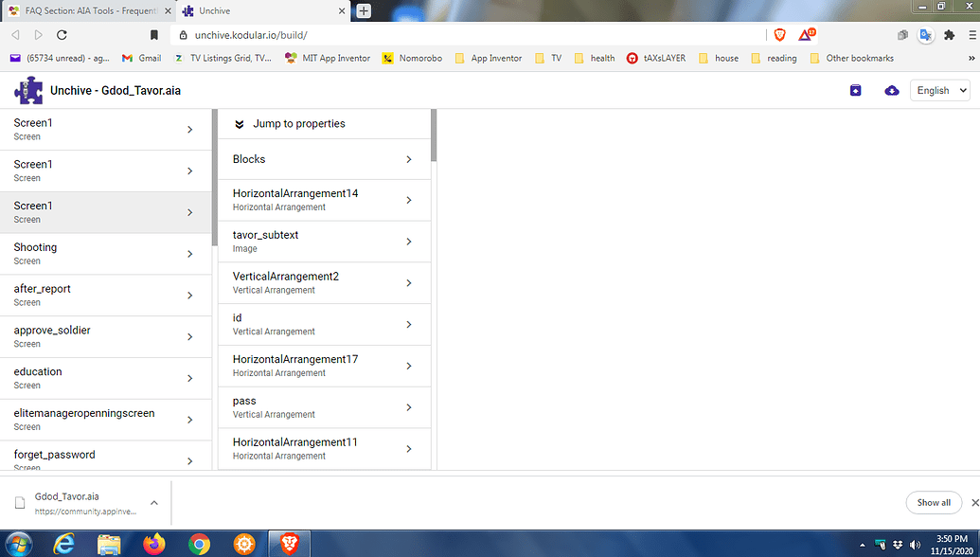Click the Dropbox tray icon

pos(898,545)
